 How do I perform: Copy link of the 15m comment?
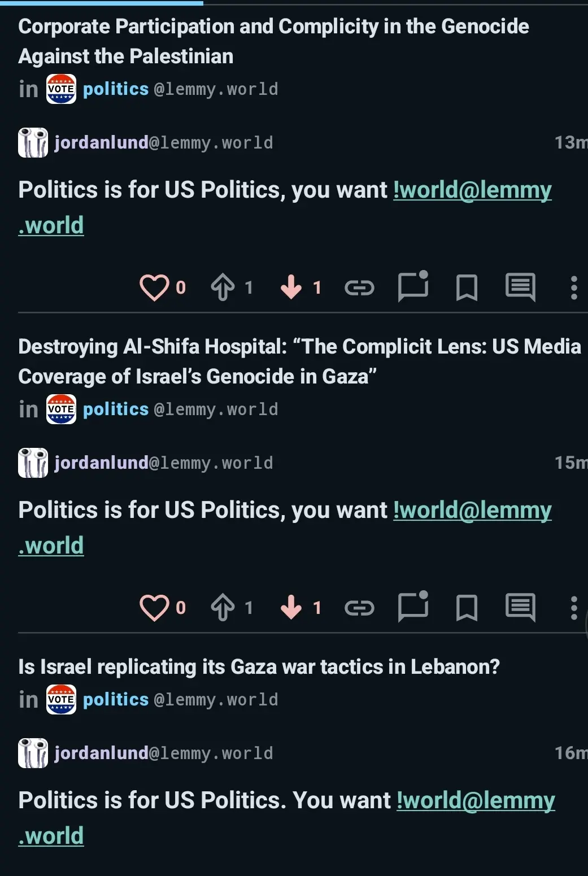359,608
